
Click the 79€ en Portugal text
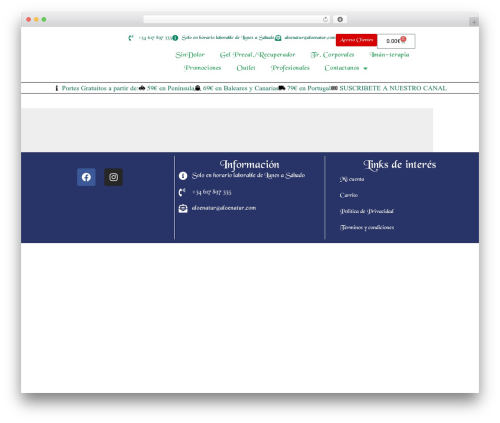pyautogui.click(x=309, y=88)
